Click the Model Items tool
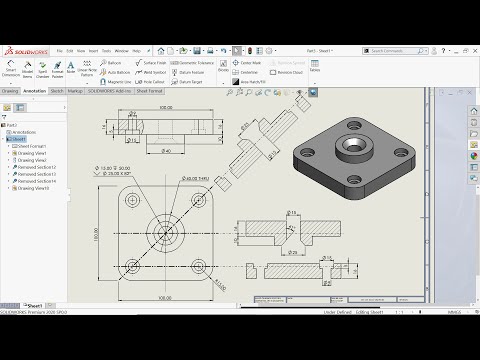Image resolution: width=480 pixels, height=360 pixels. coord(27,69)
